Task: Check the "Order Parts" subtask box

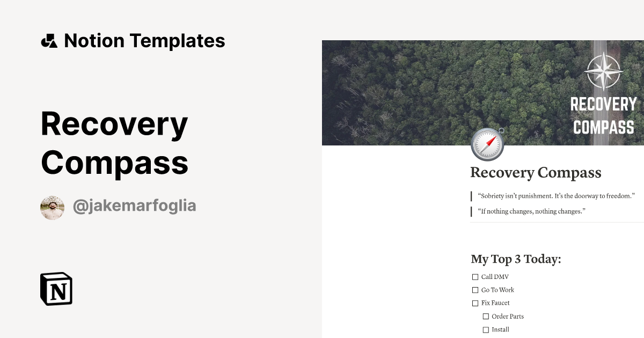Action: (x=486, y=316)
